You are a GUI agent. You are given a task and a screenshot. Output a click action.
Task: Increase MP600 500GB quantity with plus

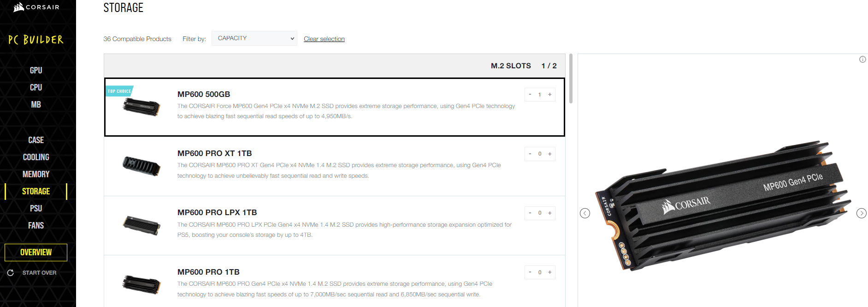click(549, 95)
